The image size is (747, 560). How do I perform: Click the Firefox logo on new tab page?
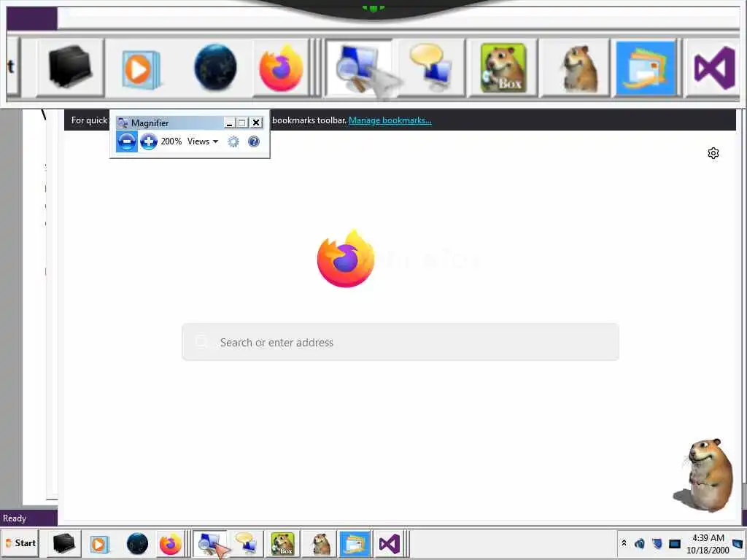coord(346,259)
